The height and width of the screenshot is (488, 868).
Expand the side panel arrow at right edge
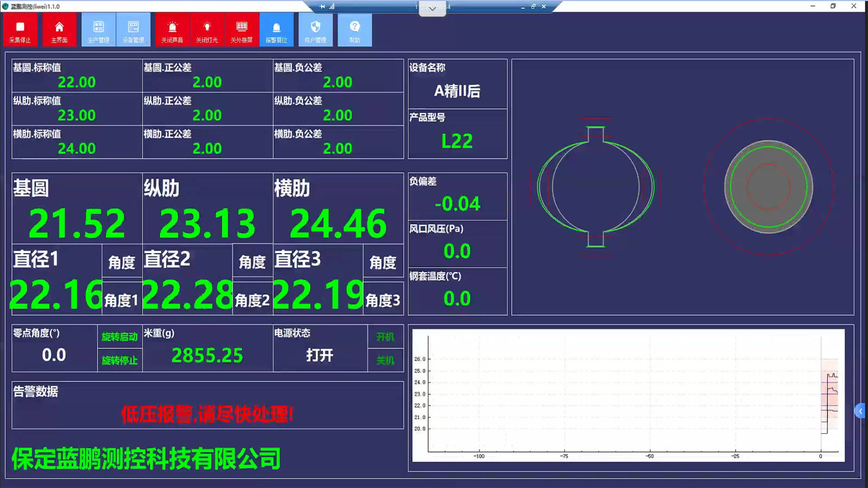860,411
